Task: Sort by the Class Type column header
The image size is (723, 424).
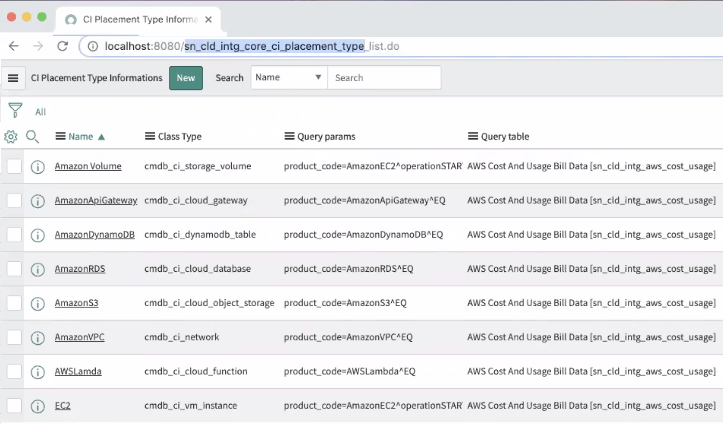Action: (x=179, y=136)
